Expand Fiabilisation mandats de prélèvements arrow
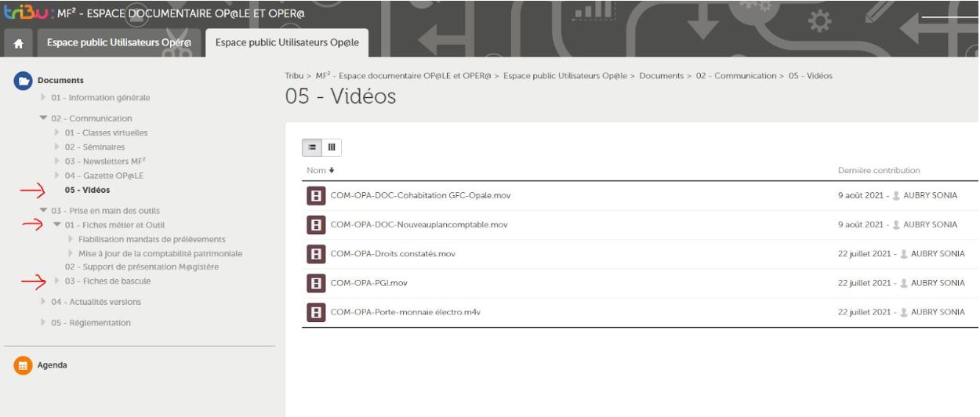The image size is (980, 417). [x=71, y=238]
